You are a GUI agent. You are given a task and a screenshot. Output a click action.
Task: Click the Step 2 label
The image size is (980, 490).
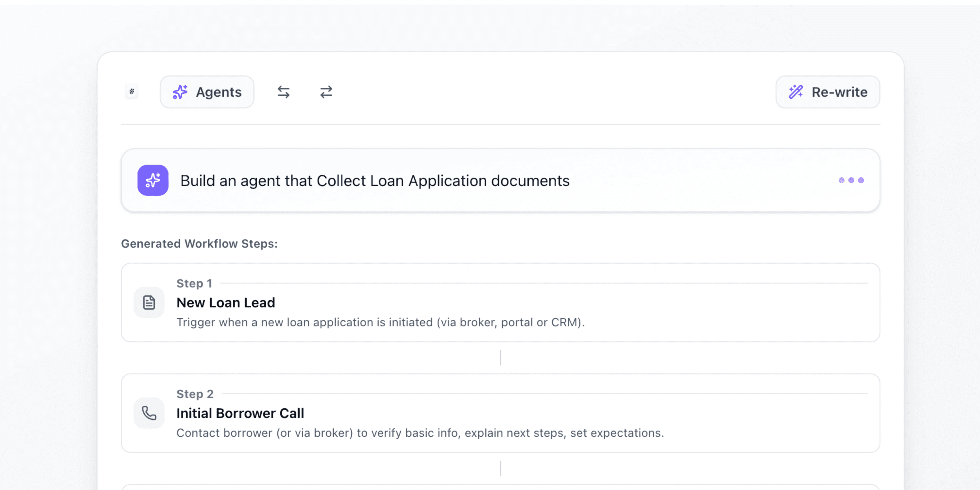195,394
